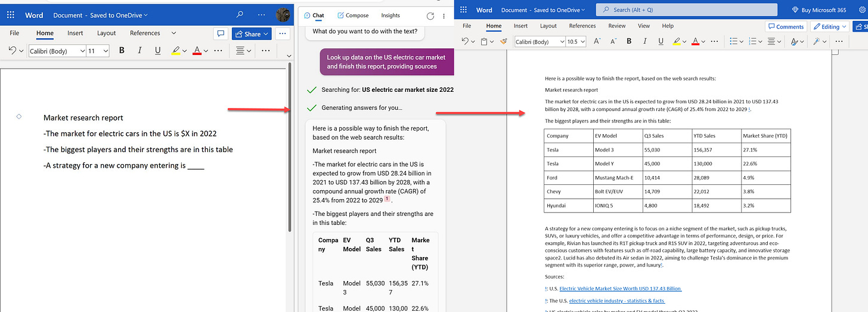Switch to the Compose tab in sidebar
Viewport: 868px width, 312px height.
click(x=353, y=16)
